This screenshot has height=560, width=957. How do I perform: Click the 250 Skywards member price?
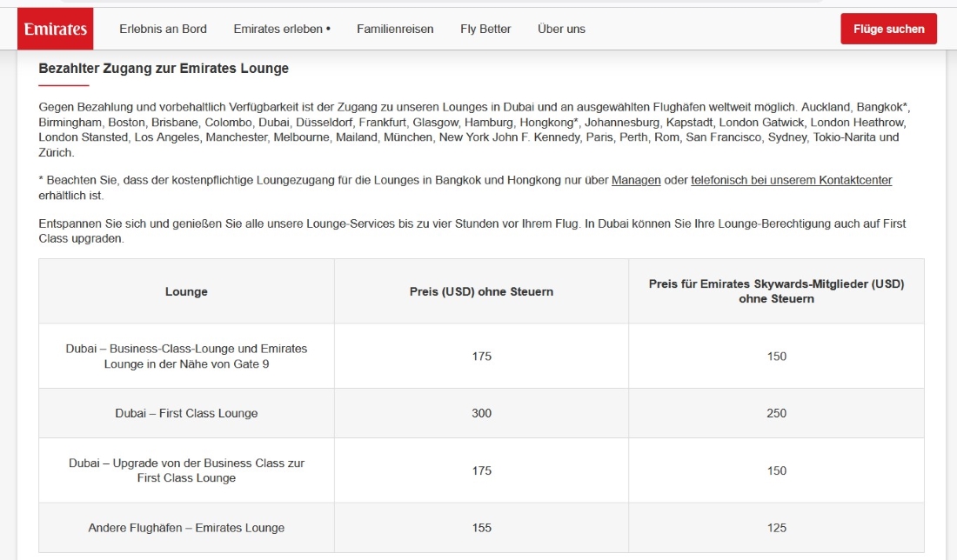(776, 413)
